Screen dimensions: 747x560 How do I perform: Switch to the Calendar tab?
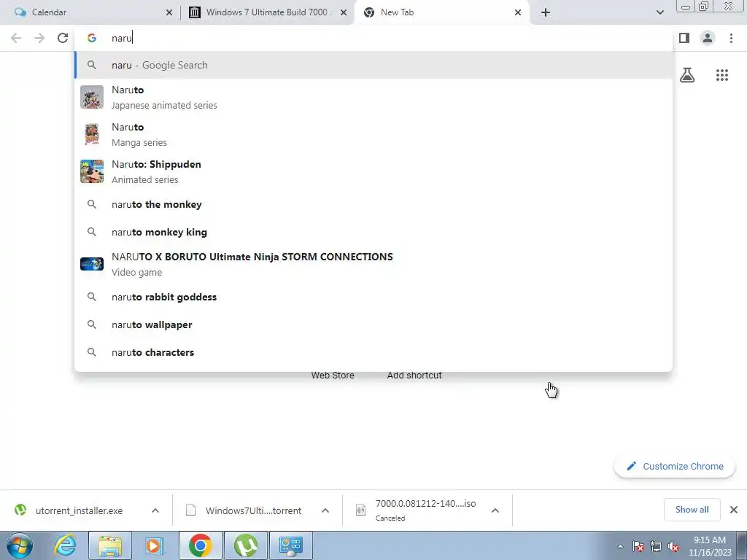[x=89, y=12]
